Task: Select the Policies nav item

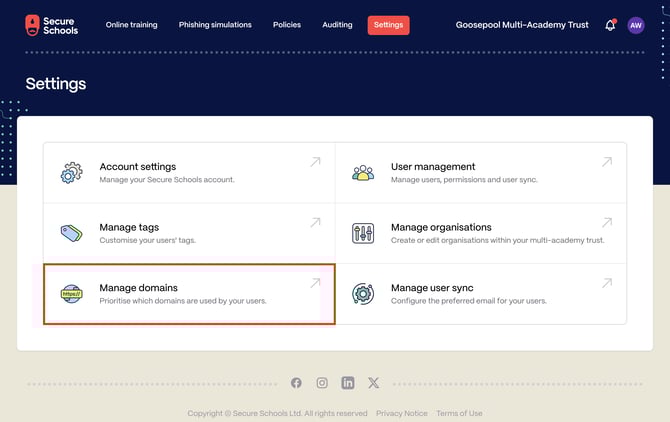Action: pos(286,25)
